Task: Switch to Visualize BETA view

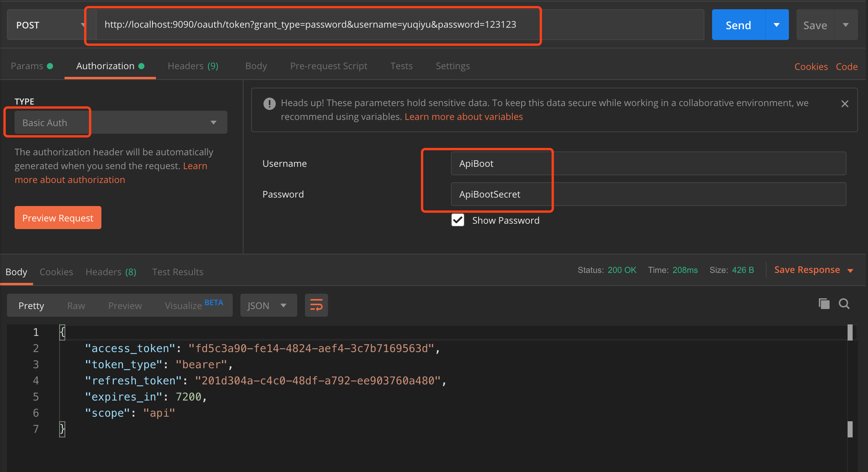Action: coord(194,306)
